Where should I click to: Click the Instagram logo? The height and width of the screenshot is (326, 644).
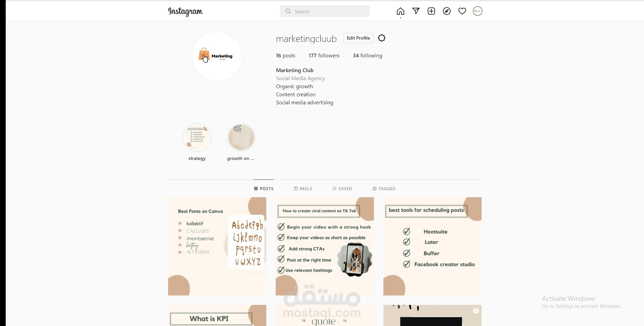tap(185, 12)
